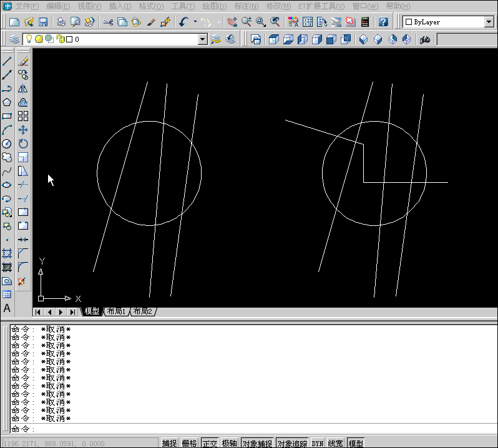Toggle DYN dynamic input
Image resolution: width=498 pixels, height=448 pixels.
pyautogui.click(x=317, y=443)
